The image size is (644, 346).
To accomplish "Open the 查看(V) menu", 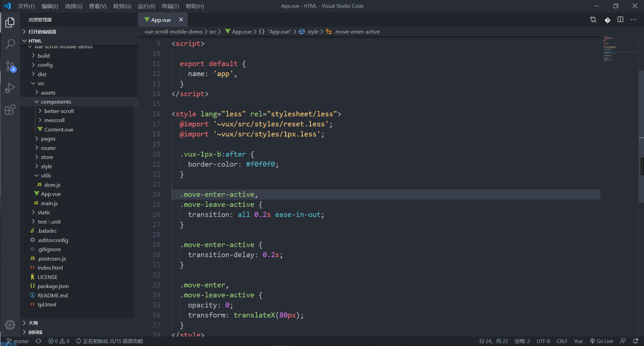I will pos(98,6).
